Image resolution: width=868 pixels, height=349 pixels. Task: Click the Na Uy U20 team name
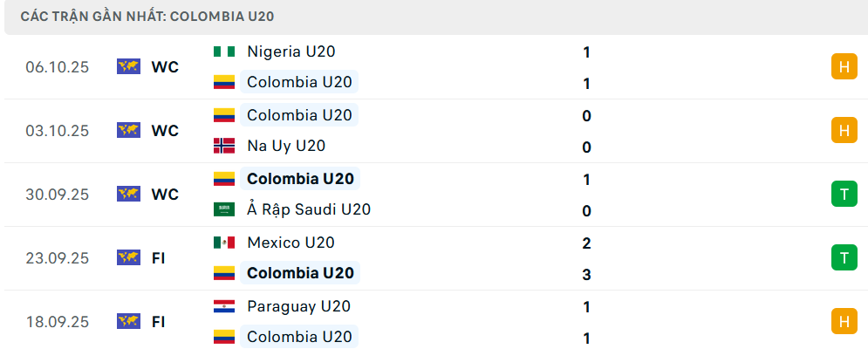[286, 146]
